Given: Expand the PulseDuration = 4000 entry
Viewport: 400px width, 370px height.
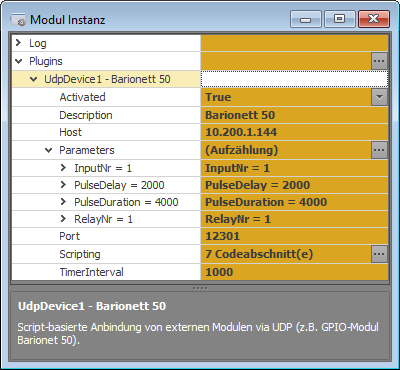Looking at the screenshot, I should click(63, 202).
